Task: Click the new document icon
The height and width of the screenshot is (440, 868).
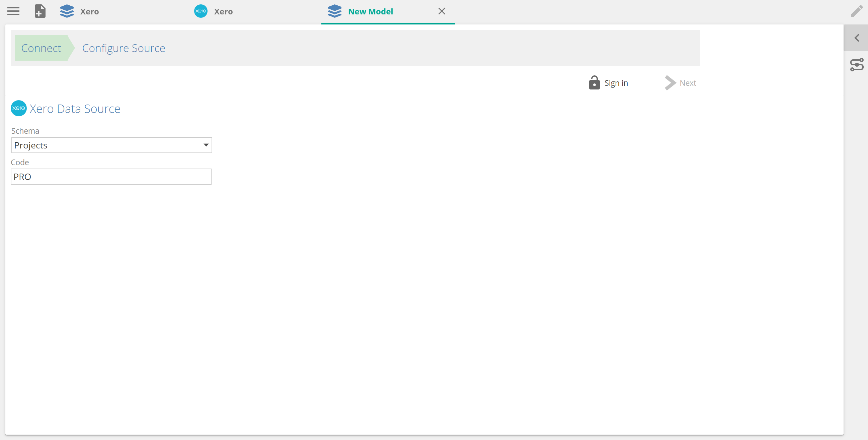Action: pyautogui.click(x=40, y=11)
